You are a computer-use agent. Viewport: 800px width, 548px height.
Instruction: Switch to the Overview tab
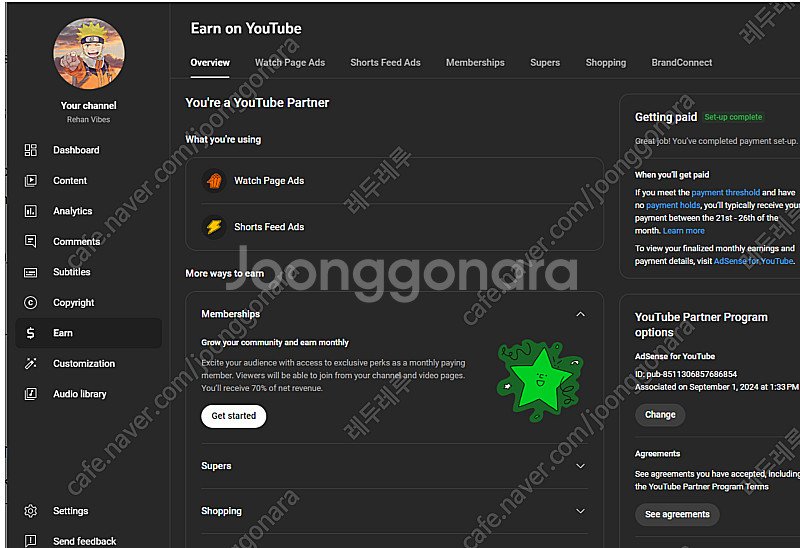tap(210, 63)
